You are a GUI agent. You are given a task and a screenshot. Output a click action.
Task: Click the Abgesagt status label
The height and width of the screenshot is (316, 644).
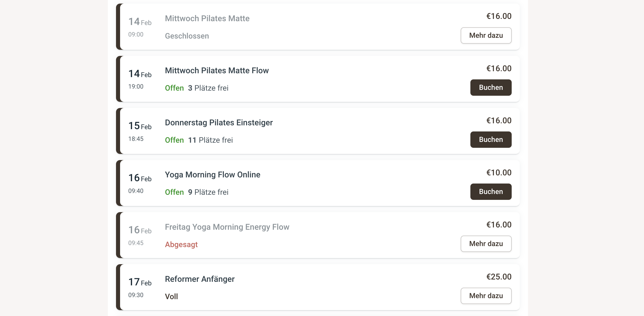pos(181,245)
